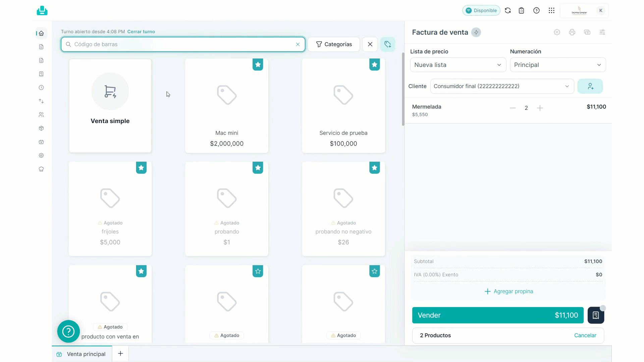Image resolution: width=644 pixels, height=362 pixels.
Task: Click Agregar propina
Action: click(x=508, y=291)
